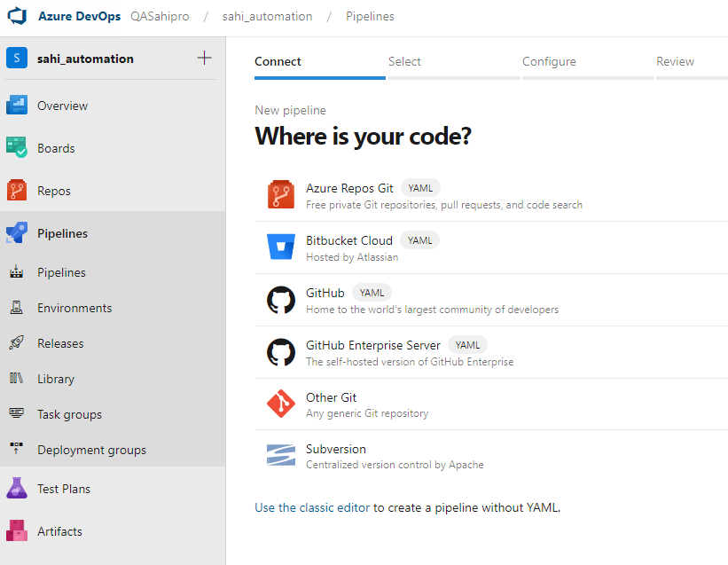Click the Azure DevOps logo icon
Viewport: 728px width, 565px height.
point(18,17)
